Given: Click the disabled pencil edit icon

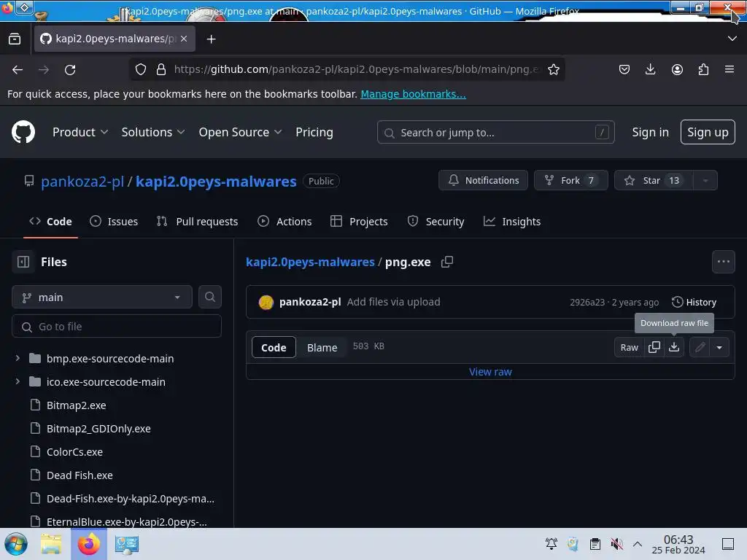Looking at the screenshot, I should (700, 347).
